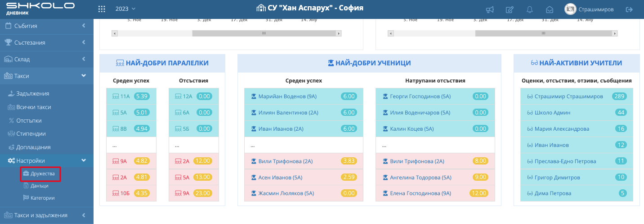Open class 10Б with 4.35 average
This screenshot has width=644, height=224.
click(x=131, y=193)
